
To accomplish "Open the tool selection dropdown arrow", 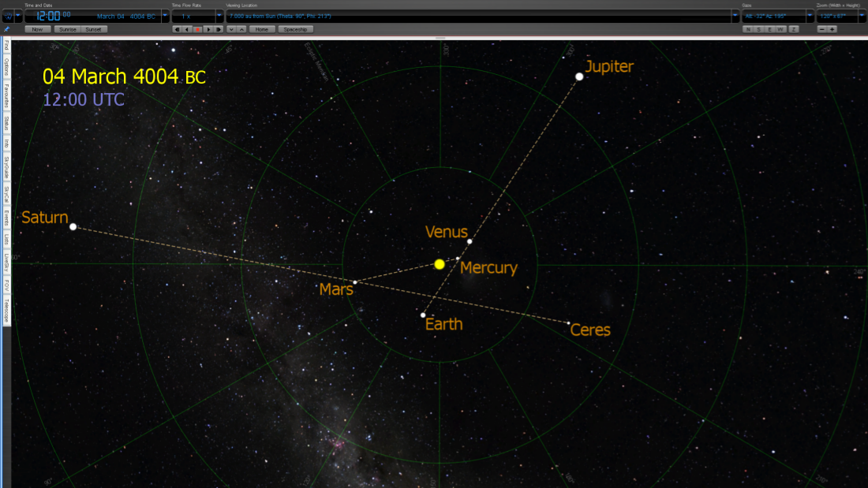I will click(x=18, y=16).
